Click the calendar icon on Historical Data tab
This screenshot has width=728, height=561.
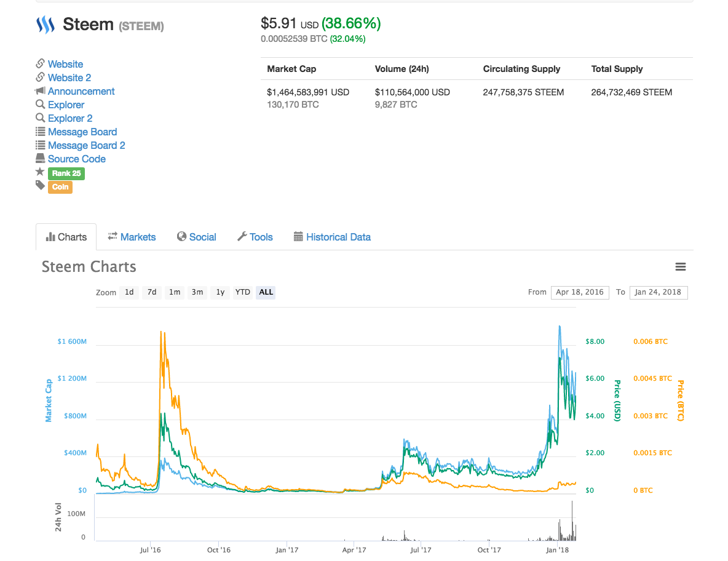point(298,236)
